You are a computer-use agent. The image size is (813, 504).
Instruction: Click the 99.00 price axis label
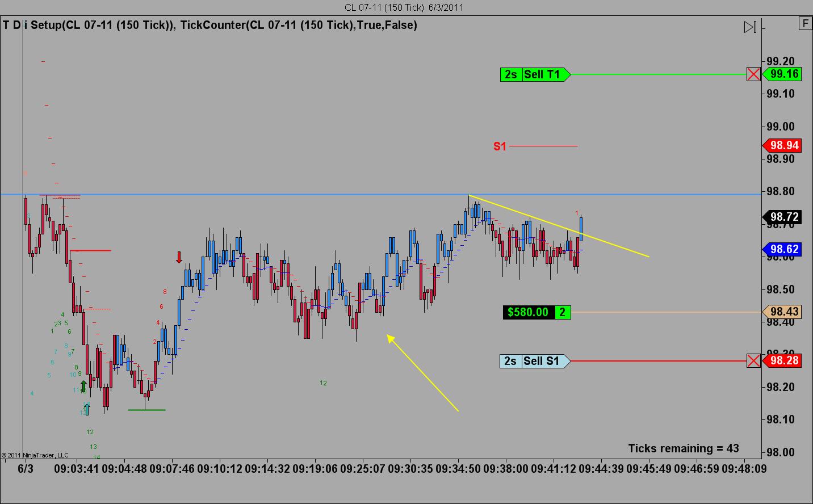[x=780, y=127]
